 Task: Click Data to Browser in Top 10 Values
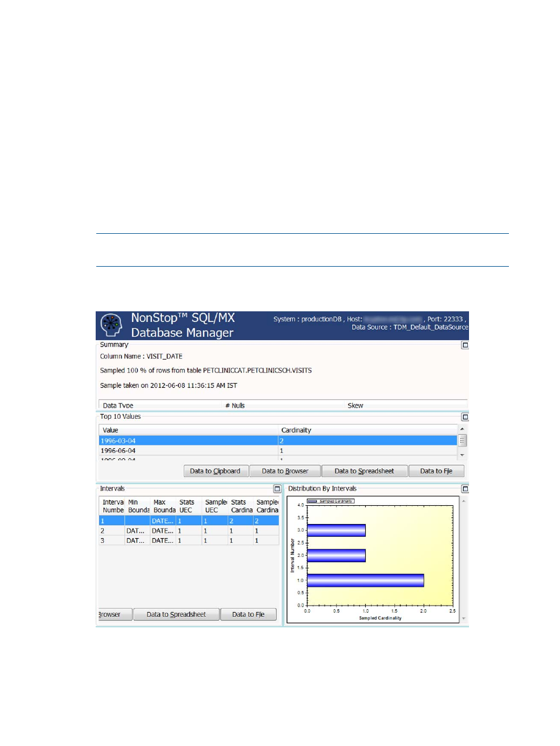pyautogui.click(x=285, y=471)
